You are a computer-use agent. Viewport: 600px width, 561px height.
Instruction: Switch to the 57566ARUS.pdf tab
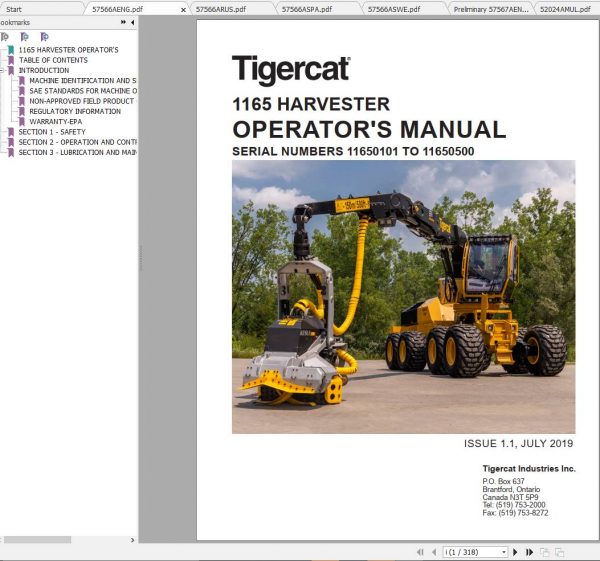coord(221,9)
